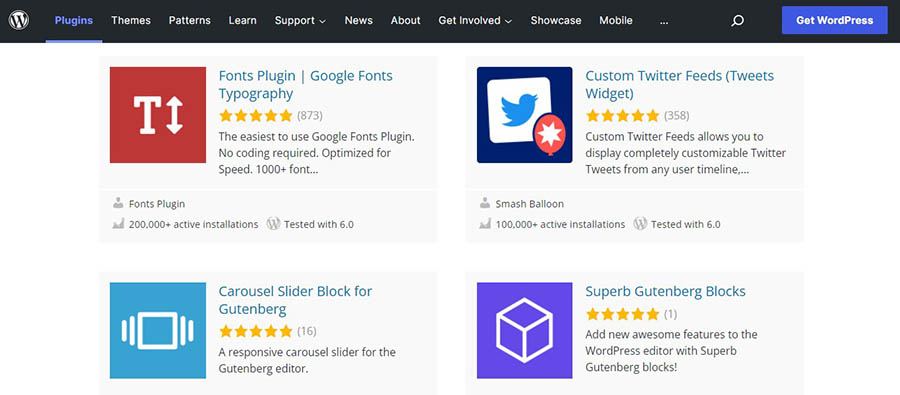The image size is (900, 395).
Task: Expand the Support dropdown menu
Action: (300, 21)
